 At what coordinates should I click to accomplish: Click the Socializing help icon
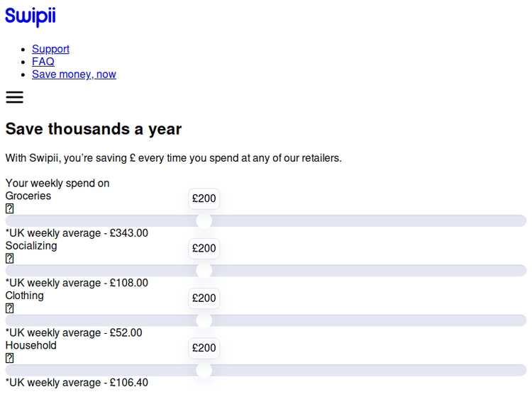tap(9, 259)
